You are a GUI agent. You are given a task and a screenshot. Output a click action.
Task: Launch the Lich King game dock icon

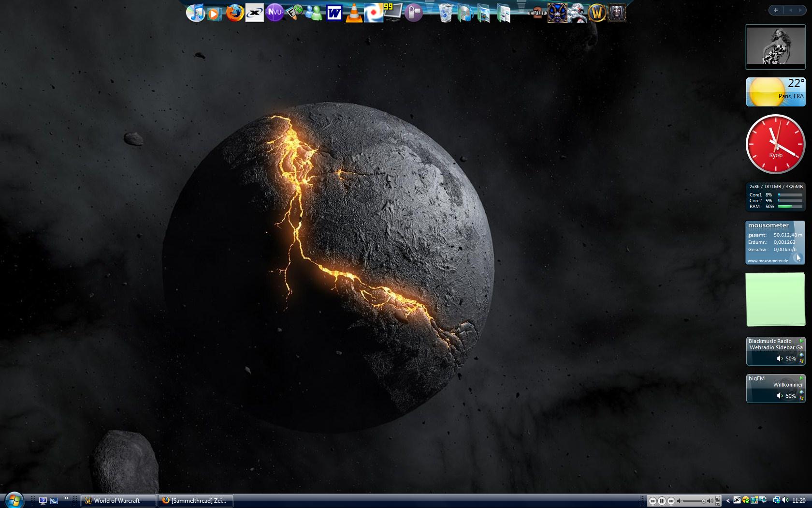point(617,13)
